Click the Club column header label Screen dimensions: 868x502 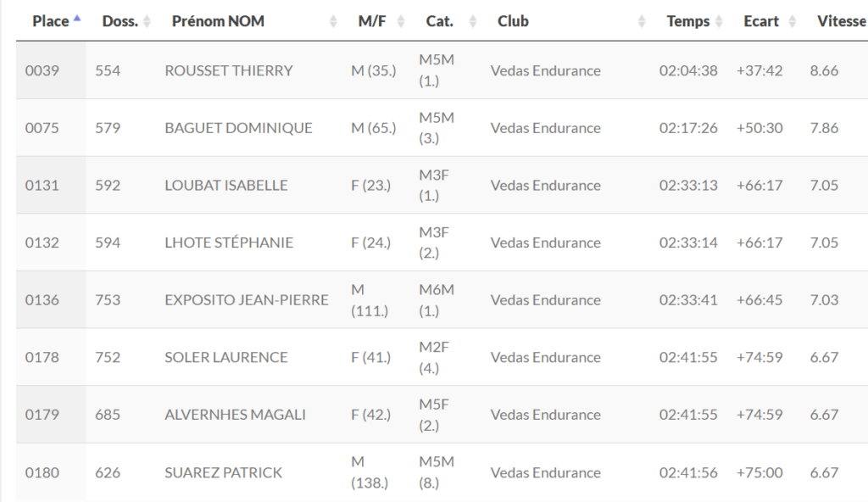pyautogui.click(x=513, y=21)
